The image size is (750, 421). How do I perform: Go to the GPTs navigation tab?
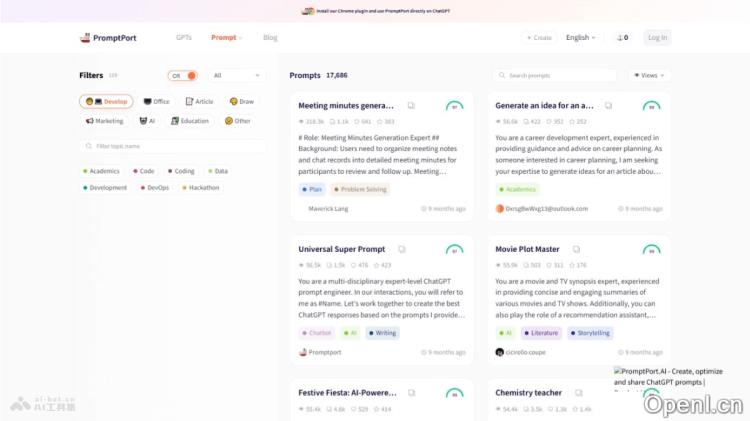(184, 38)
